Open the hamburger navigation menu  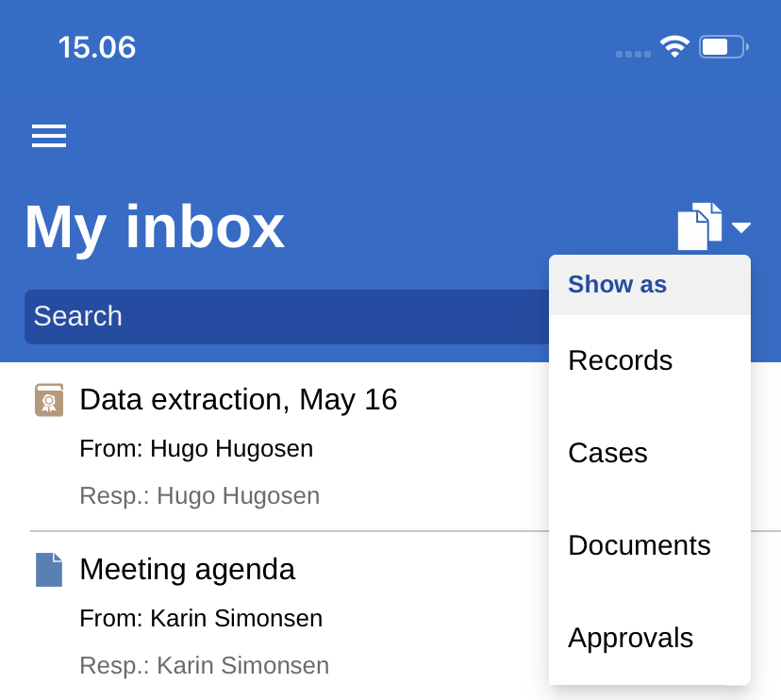coord(49,136)
